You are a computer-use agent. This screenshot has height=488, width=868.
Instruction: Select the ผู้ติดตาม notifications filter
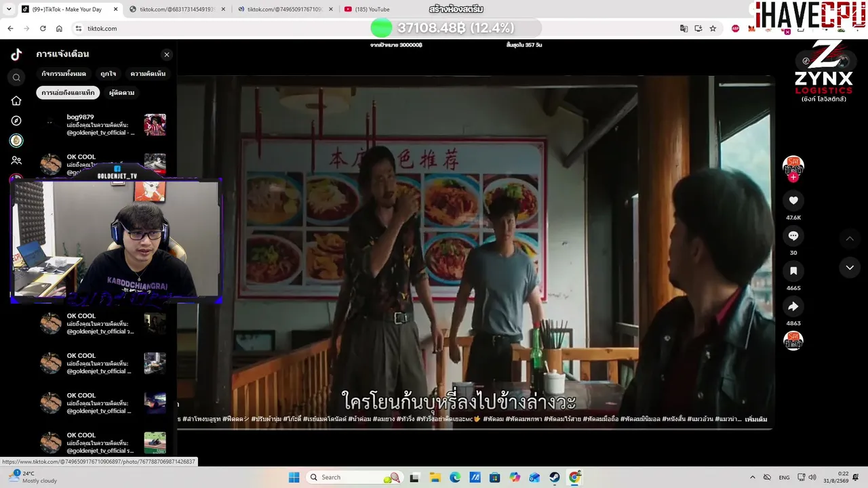(x=121, y=92)
